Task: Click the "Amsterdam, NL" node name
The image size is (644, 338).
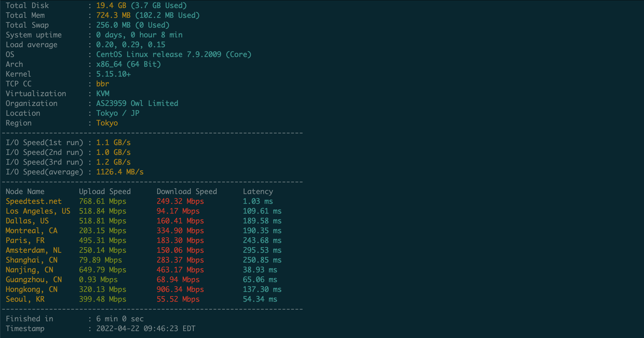Action: point(34,250)
